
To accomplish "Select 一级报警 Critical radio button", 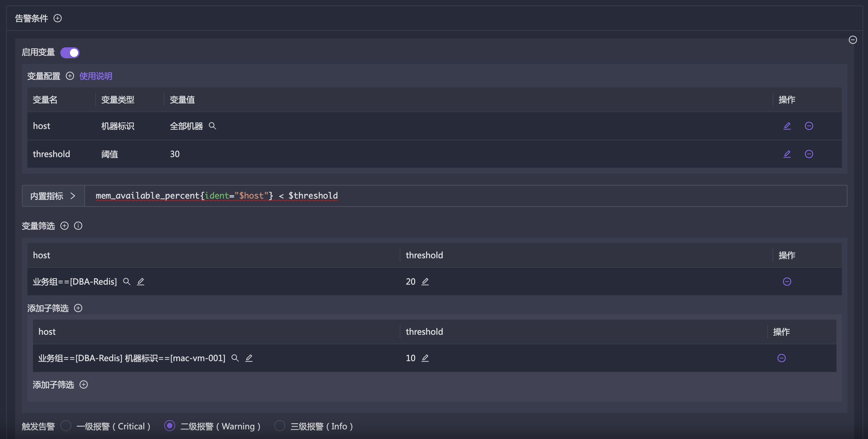I will click(x=66, y=426).
